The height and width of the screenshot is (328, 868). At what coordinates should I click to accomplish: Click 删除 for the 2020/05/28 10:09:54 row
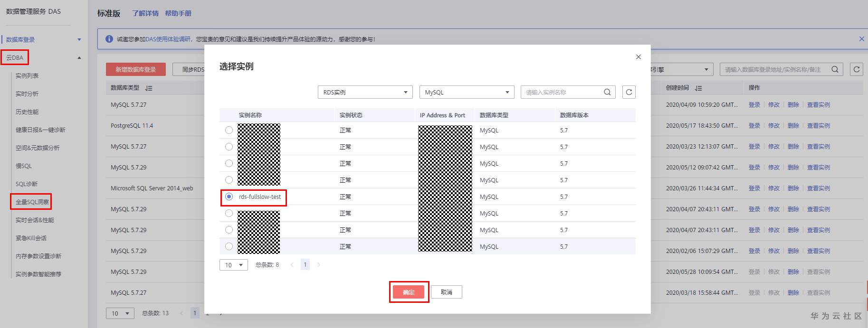coord(793,272)
